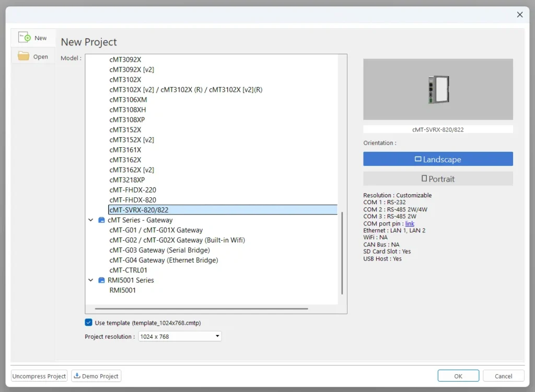535x392 pixels.
Task: Click the cMT-SVRX device preview image
Action: coord(438,89)
